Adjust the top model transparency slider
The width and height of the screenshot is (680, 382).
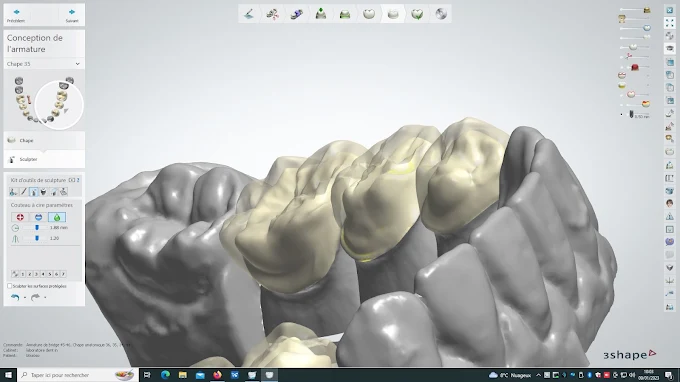tap(635, 10)
